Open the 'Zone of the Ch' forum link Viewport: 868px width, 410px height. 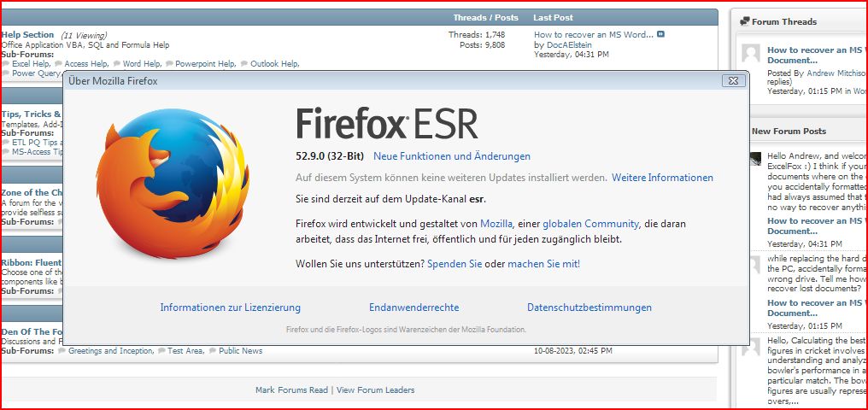click(32, 192)
